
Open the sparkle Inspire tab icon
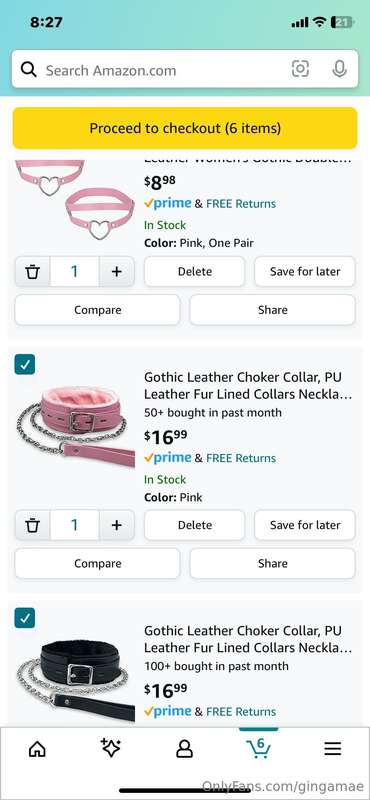[111, 748]
